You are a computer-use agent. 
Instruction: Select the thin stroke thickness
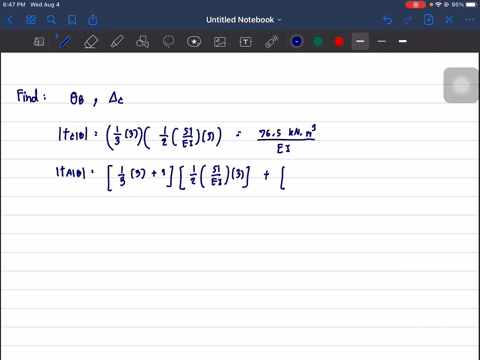pos(382,41)
